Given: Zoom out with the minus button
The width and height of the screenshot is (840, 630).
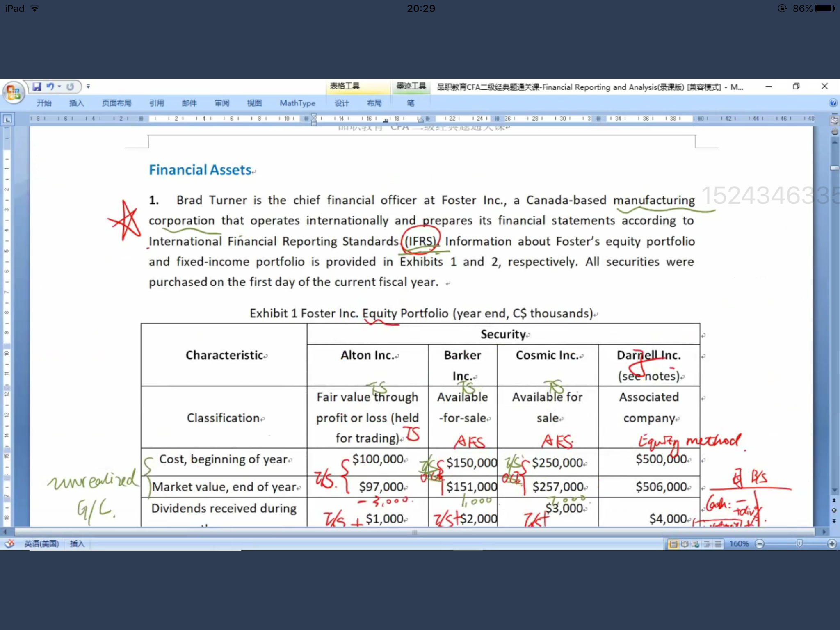Looking at the screenshot, I should (x=760, y=544).
